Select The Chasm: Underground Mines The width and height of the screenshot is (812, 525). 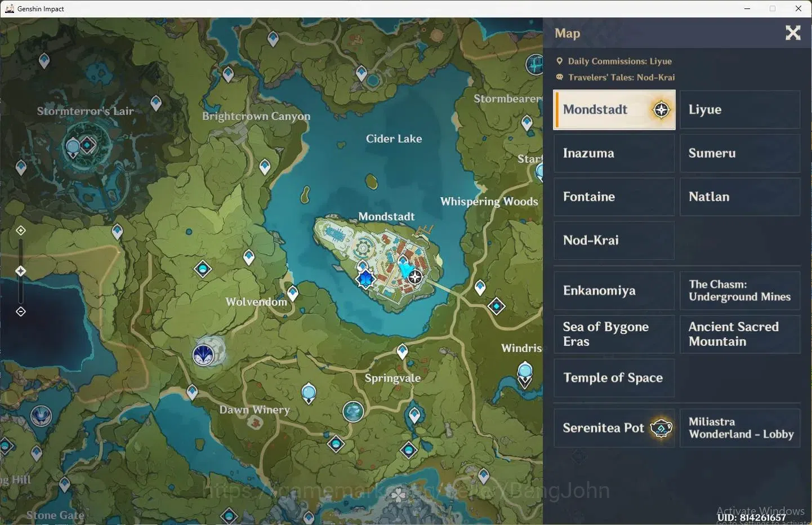click(x=740, y=291)
